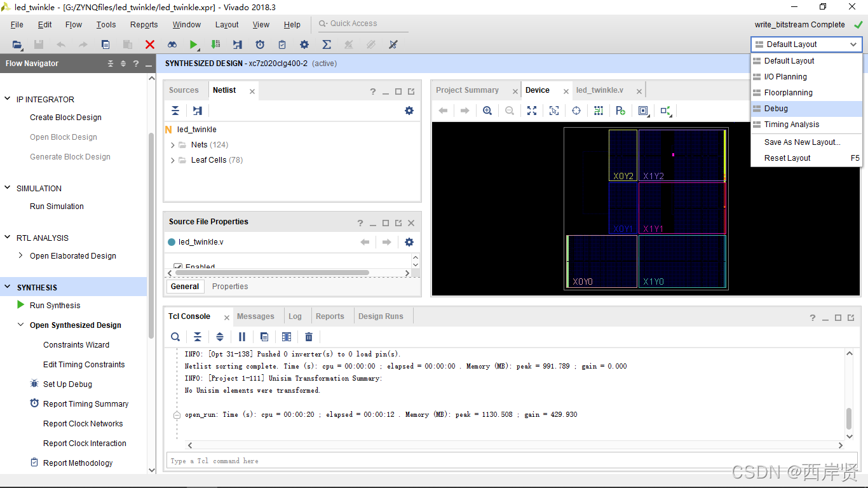868x488 pixels.
Task: Zoom in on Device view
Action: pos(487,111)
